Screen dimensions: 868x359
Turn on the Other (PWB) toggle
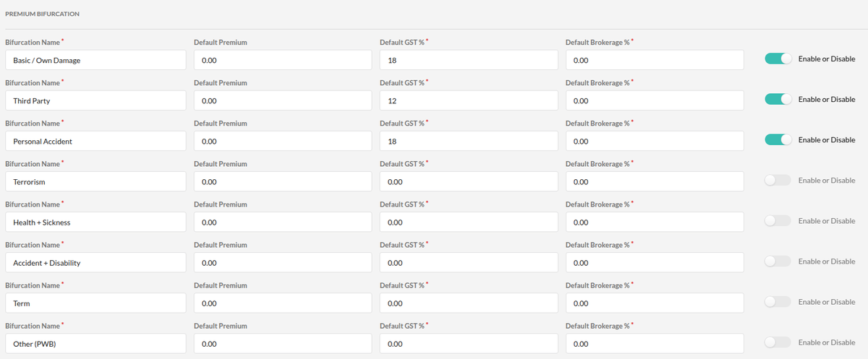(x=778, y=342)
